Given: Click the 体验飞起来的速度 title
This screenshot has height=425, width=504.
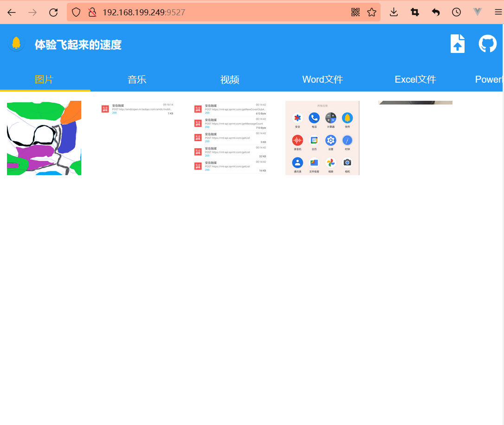Looking at the screenshot, I should [x=78, y=45].
